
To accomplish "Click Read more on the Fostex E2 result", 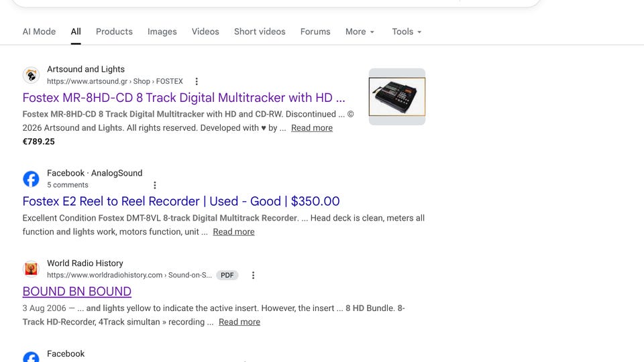I will 233,232.
